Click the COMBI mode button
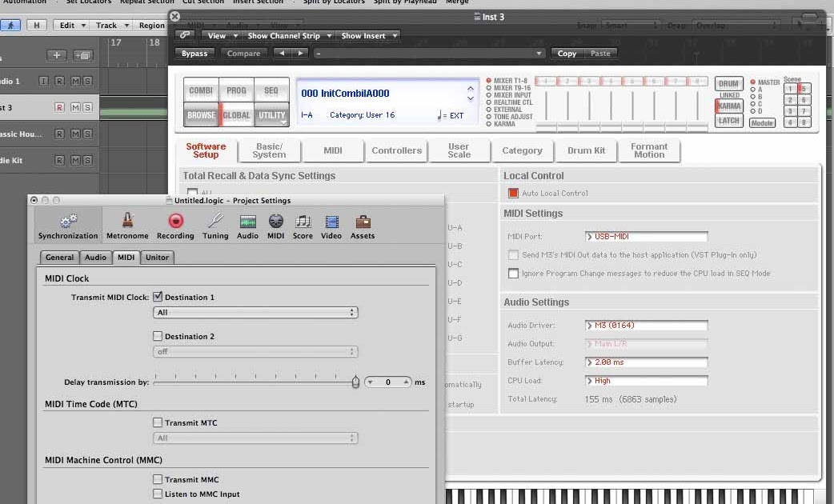The height and width of the screenshot is (504, 834). 201,90
